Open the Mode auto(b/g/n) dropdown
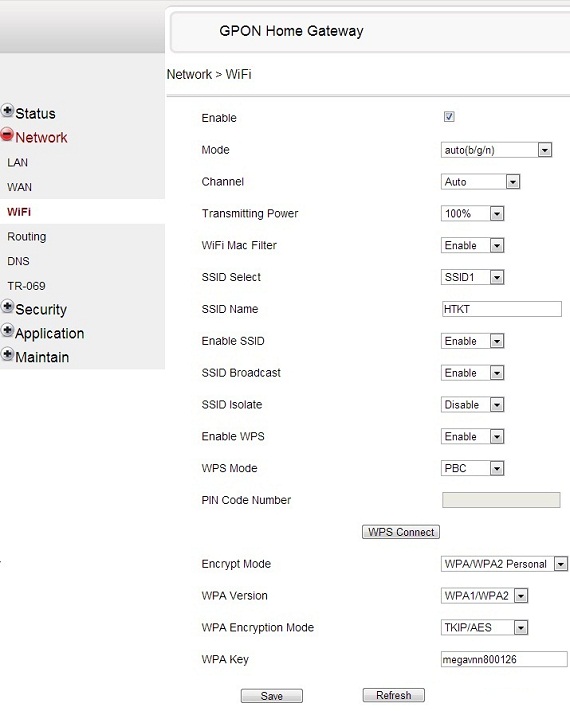 pyautogui.click(x=496, y=150)
